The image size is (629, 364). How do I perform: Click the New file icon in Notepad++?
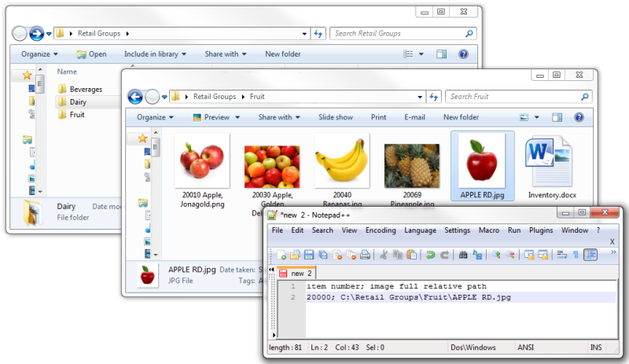(281, 255)
